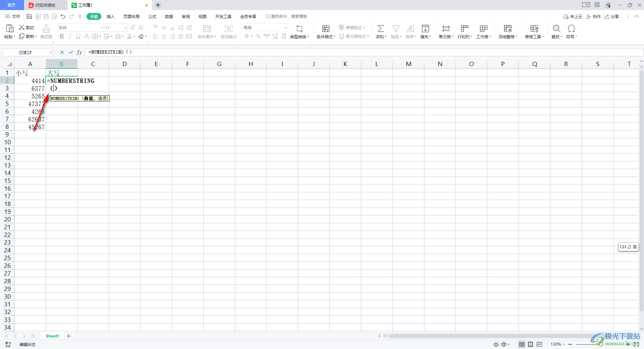
Task: Open a new document tab with plus
Action: (x=158, y=5)
